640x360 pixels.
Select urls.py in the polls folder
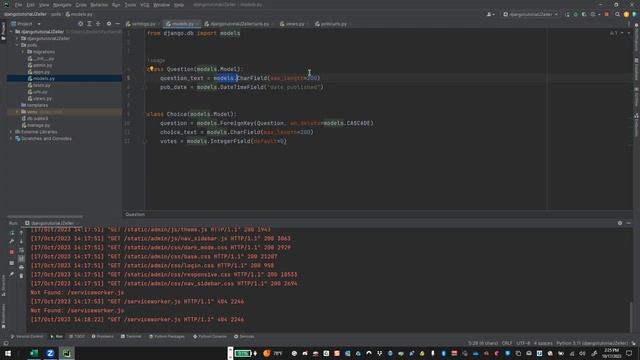pyautogui.click(x=38, y=92)
